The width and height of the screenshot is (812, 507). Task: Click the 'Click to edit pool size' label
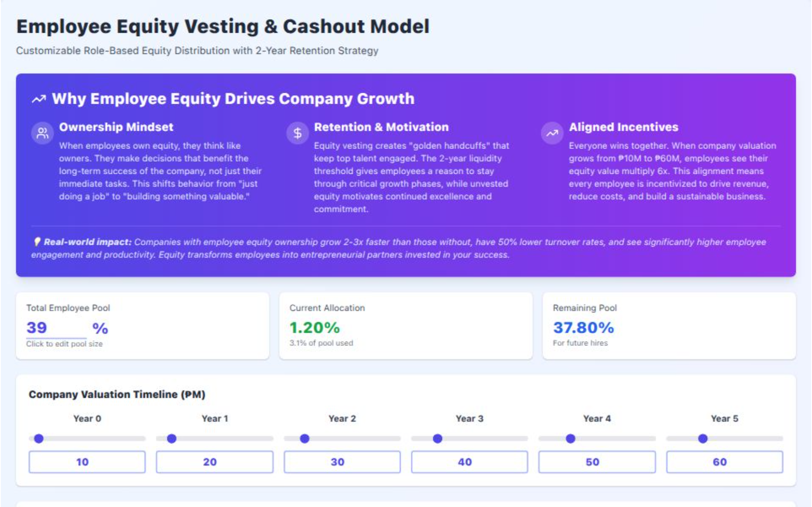(64, 344)
